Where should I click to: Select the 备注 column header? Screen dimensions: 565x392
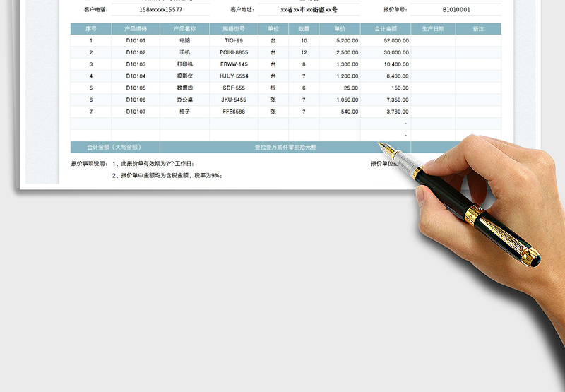[478, 29]
